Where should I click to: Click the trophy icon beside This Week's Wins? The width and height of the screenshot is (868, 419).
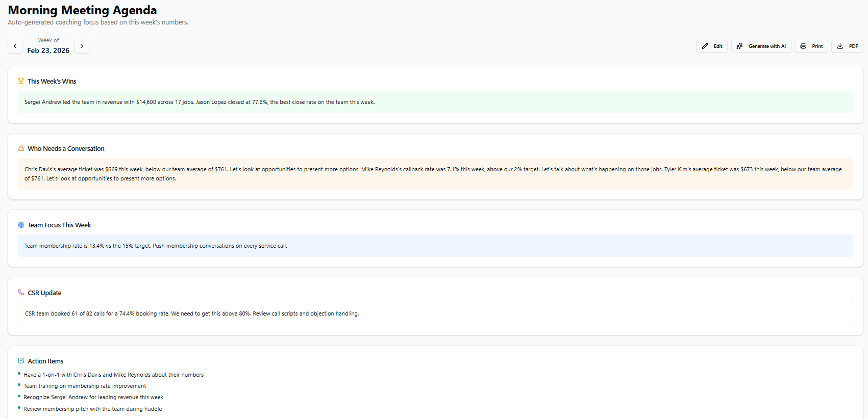click(21, 81)
